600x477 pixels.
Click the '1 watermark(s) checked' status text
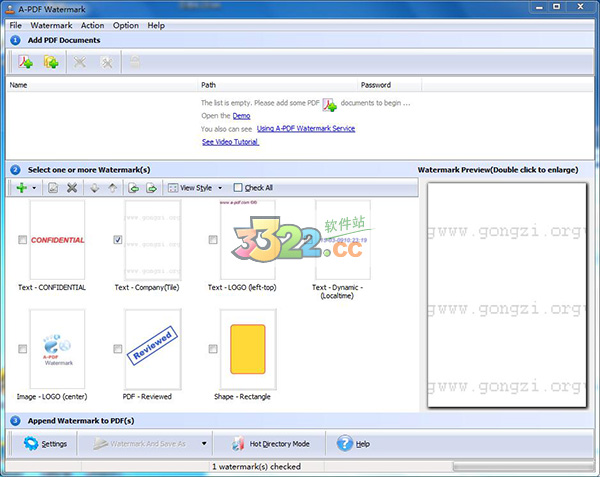(256, 467)
